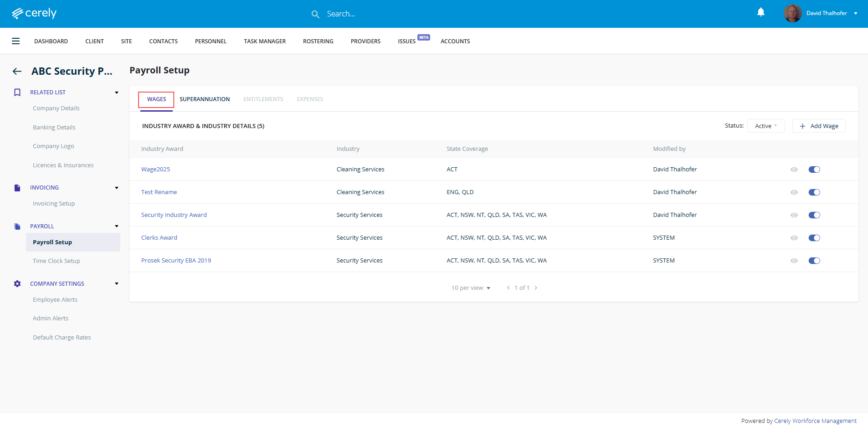Open the hamburger menu icon
This screenshot has width=868, height=427.
point(15,41)
